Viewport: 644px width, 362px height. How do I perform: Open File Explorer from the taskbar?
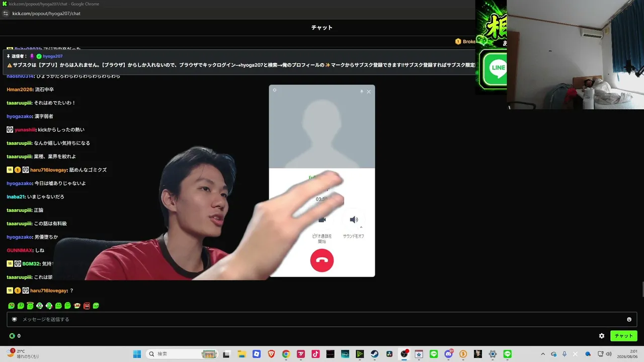[x=242, y=354]
